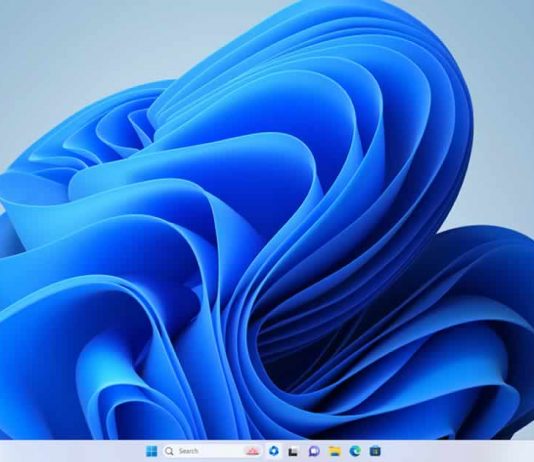
Task: Open the Microsoft Store app
Action: [375, 451]
